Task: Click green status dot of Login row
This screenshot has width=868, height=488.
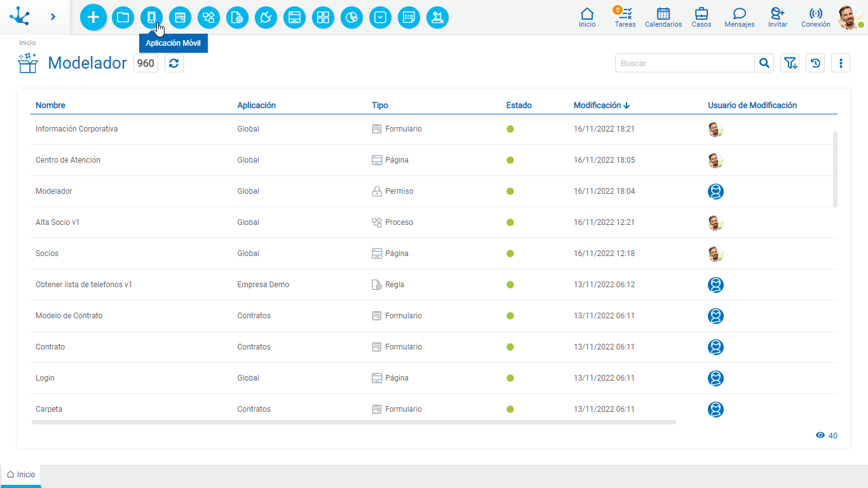Action: coord(510,378)
